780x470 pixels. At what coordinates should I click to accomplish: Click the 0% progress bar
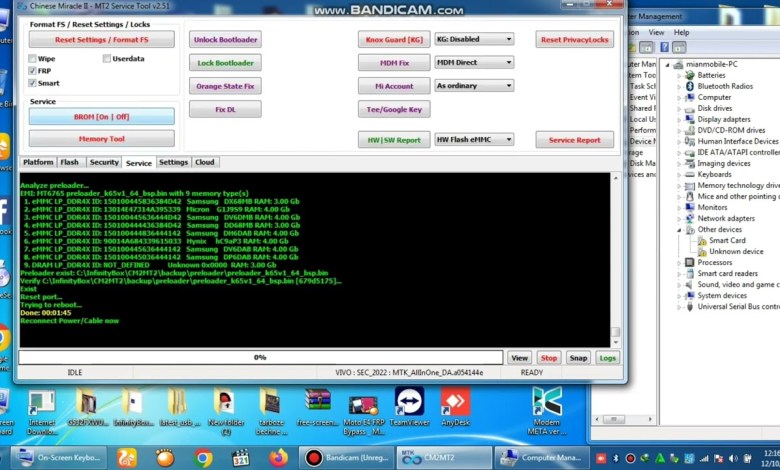260,357
